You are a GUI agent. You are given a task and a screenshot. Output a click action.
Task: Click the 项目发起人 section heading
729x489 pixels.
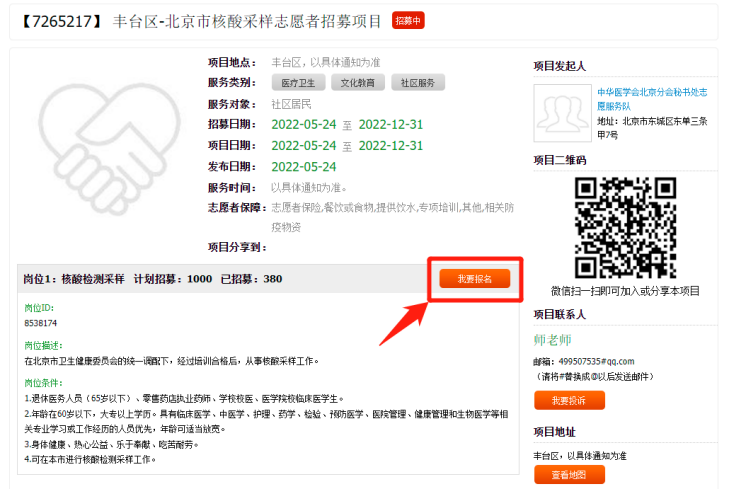click(x=560, y=66)
